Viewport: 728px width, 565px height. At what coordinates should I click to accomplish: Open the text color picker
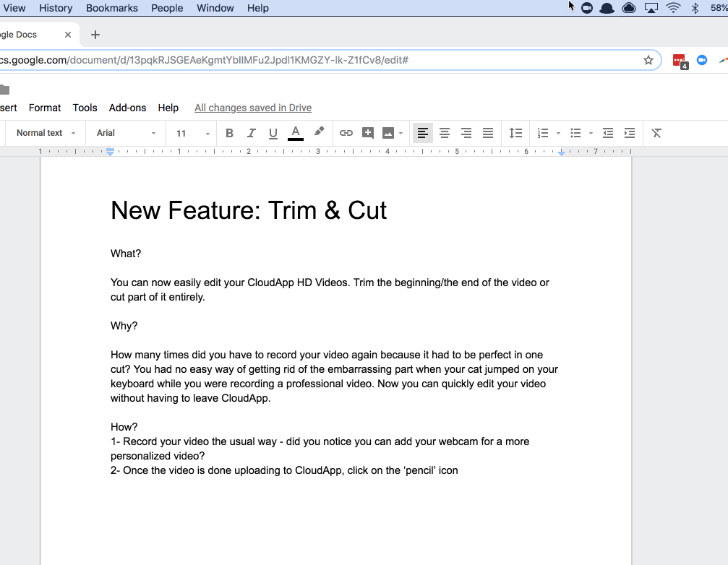[x=295, y=133]
